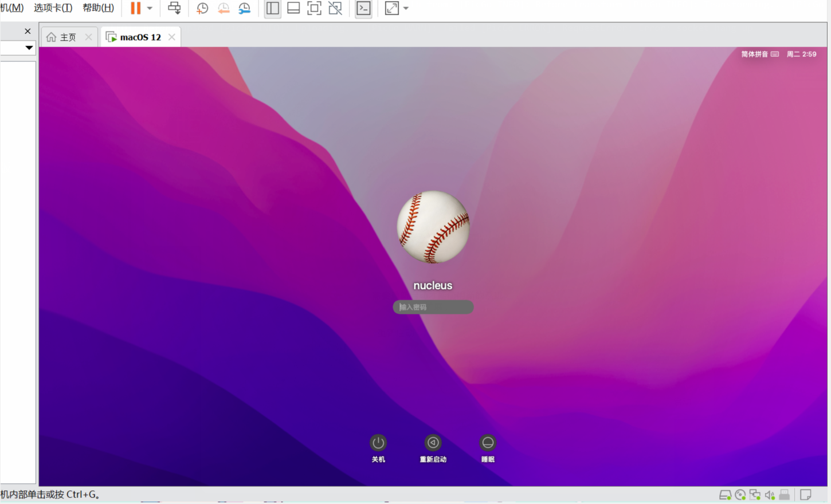Image resolution: width=831 pixels, height=504 pixels.
Task: Pause the virtual machine with the orange button
Action: pyautogui.click(x=136, y=8)
